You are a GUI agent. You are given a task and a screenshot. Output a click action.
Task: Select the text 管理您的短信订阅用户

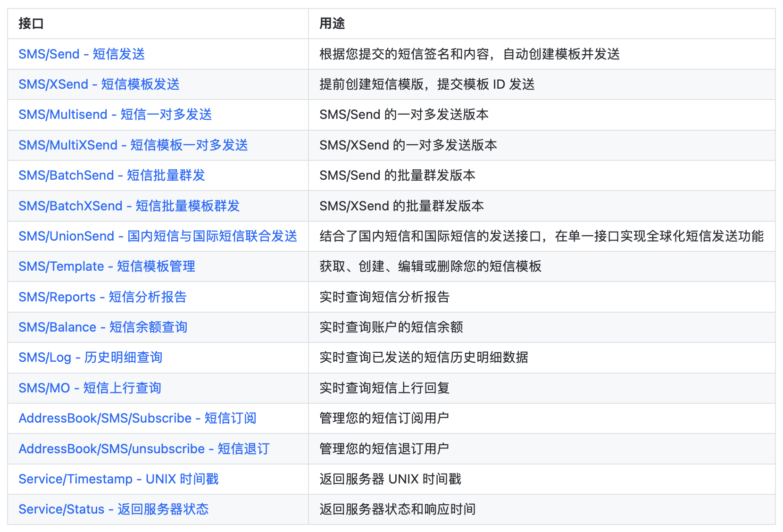[384, 418]
